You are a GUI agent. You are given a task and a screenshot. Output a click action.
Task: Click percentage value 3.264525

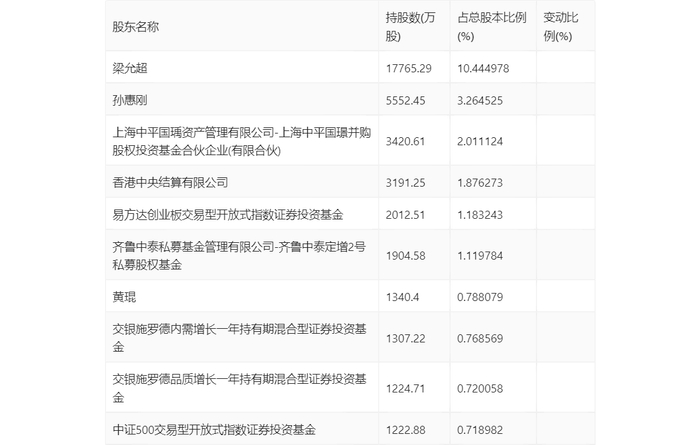(480, 100)
